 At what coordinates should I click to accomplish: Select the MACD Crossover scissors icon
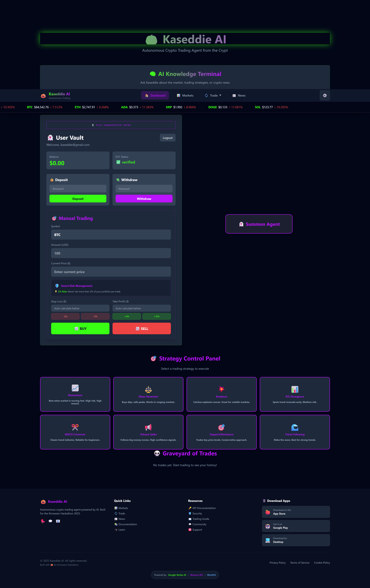75,427
